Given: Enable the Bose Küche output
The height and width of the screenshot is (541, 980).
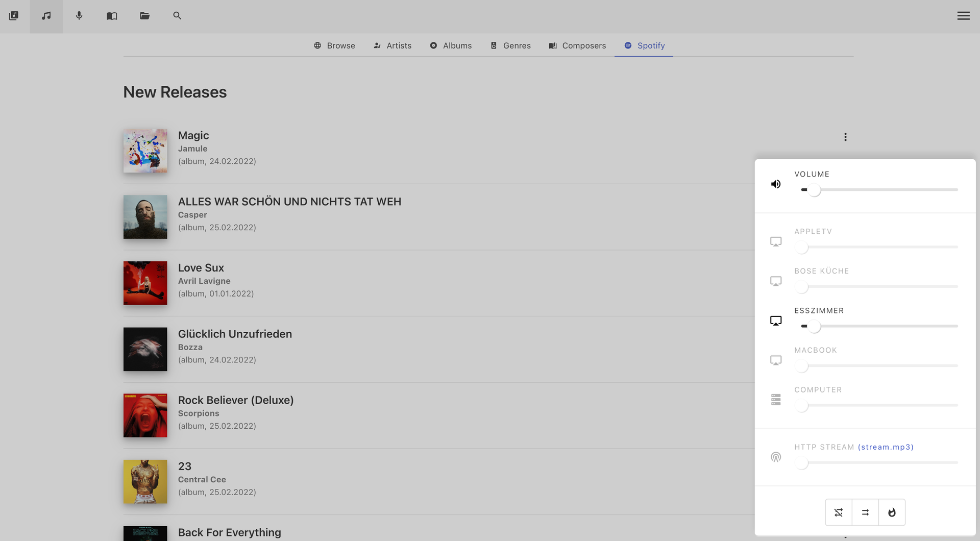Looking at the screenshot, I should (x=775, y=281).
